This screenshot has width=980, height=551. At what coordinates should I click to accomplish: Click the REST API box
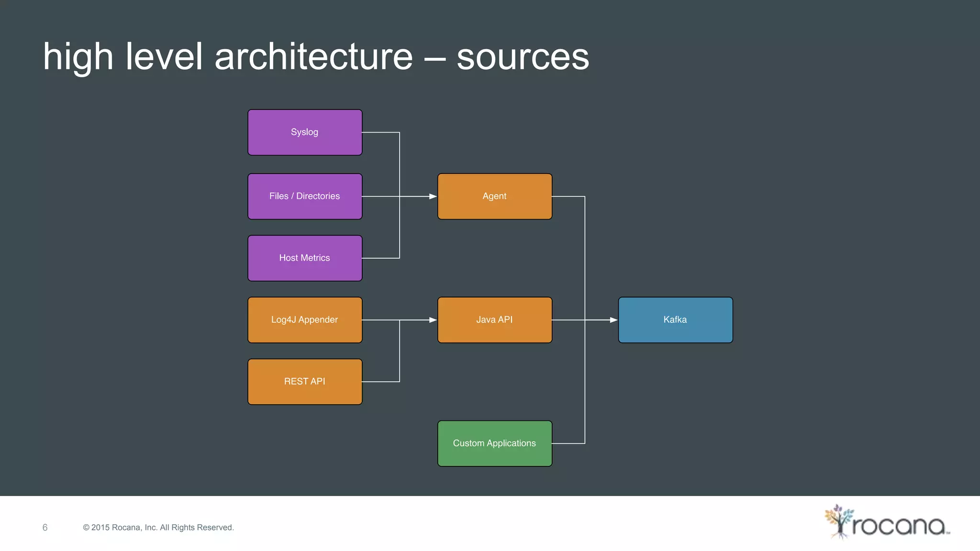(x=305, y=382)
